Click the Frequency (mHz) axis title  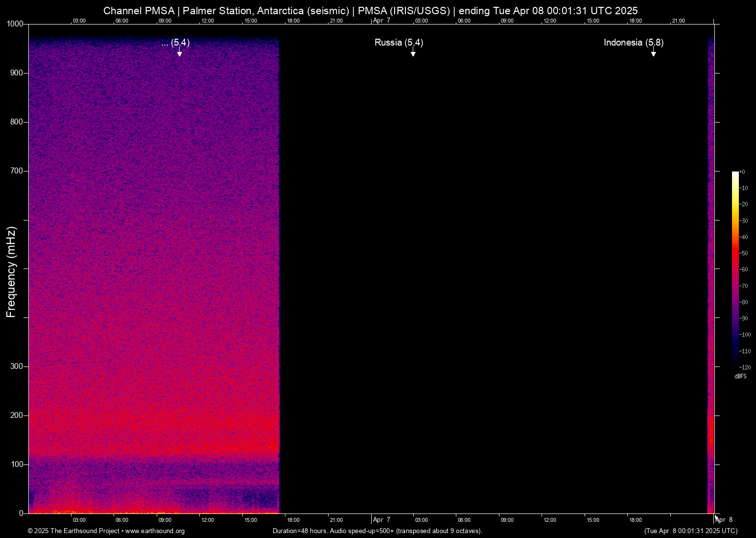11,272
